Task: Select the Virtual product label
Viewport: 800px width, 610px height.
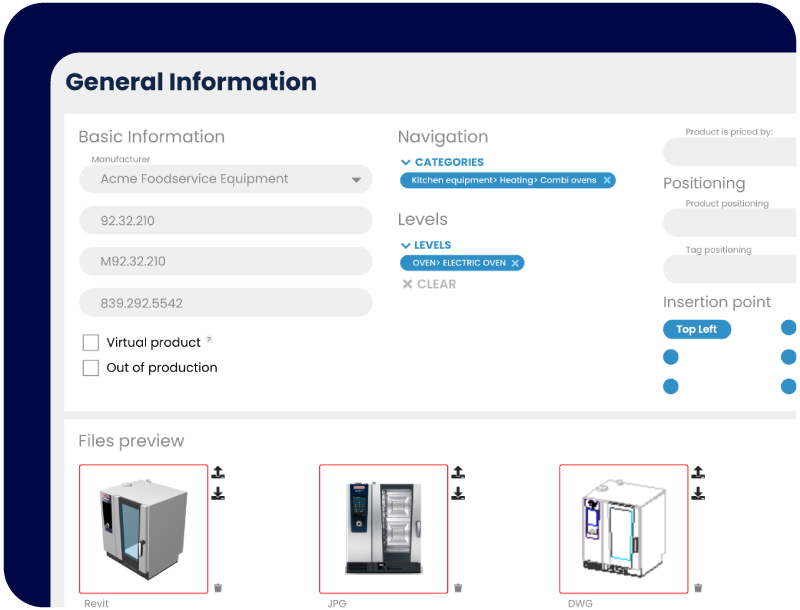Action: point(153,342)
